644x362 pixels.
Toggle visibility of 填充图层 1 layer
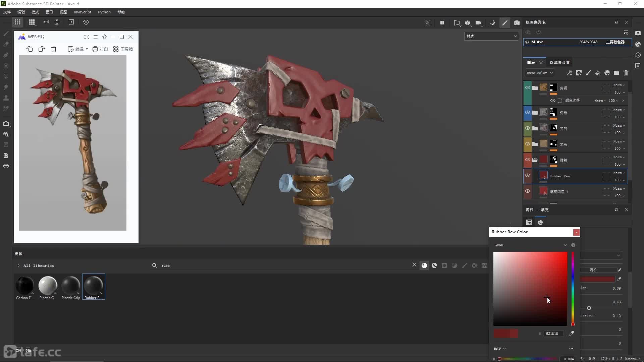click(x=528, y=191)
